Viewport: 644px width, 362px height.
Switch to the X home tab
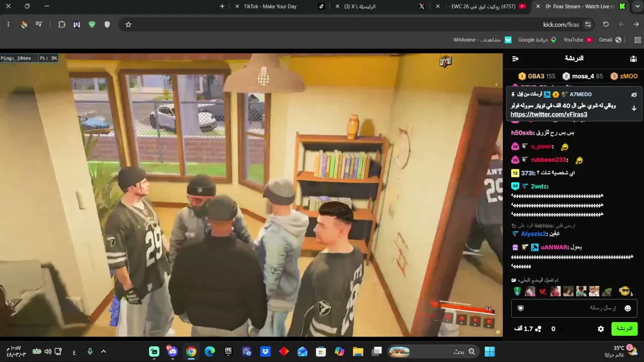380,7
